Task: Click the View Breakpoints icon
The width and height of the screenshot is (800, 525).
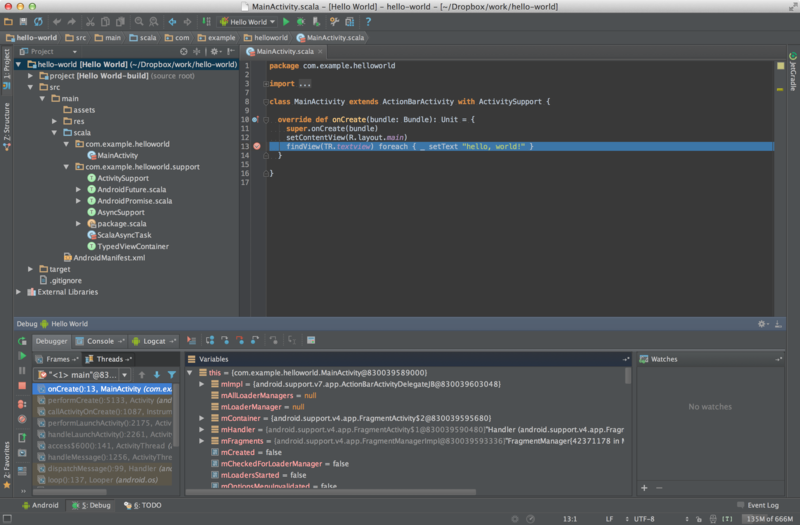Action: 22,404
